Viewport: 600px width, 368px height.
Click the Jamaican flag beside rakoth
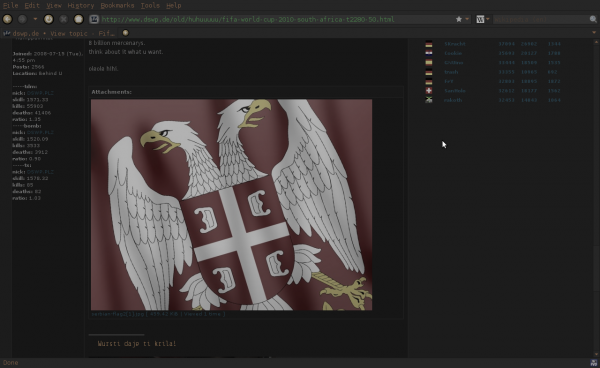[x=429, y=100]
